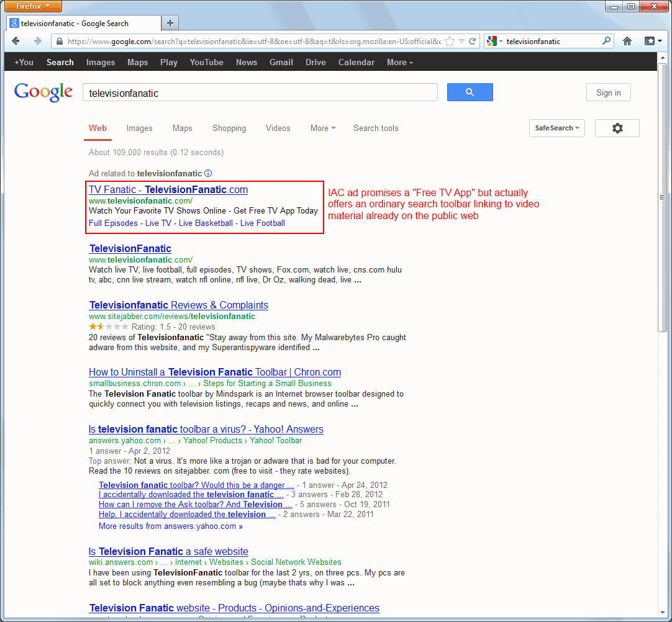The width and height of the screenshot is (672, 622).
Task: Open Drive in the Google bar
Action: tap(316, 62)
